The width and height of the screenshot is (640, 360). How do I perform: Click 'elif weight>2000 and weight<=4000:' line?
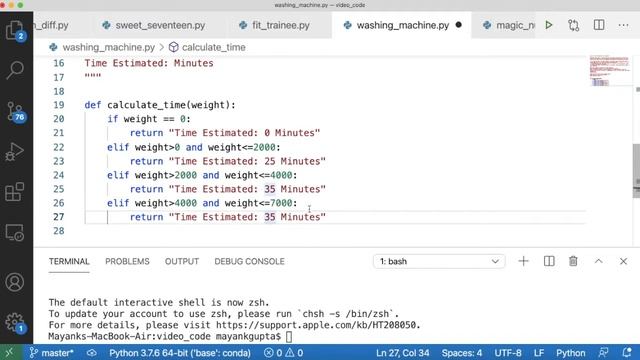coord(202,176)
